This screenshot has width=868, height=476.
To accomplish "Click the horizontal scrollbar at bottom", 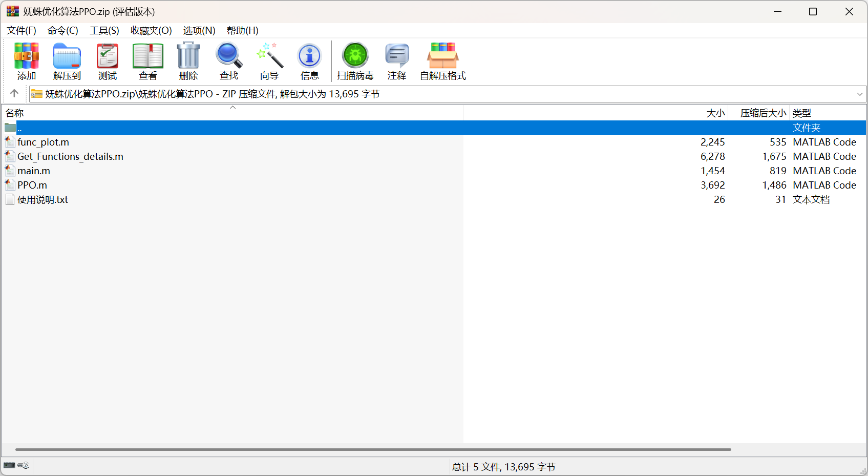I will (x=373, y=449).
